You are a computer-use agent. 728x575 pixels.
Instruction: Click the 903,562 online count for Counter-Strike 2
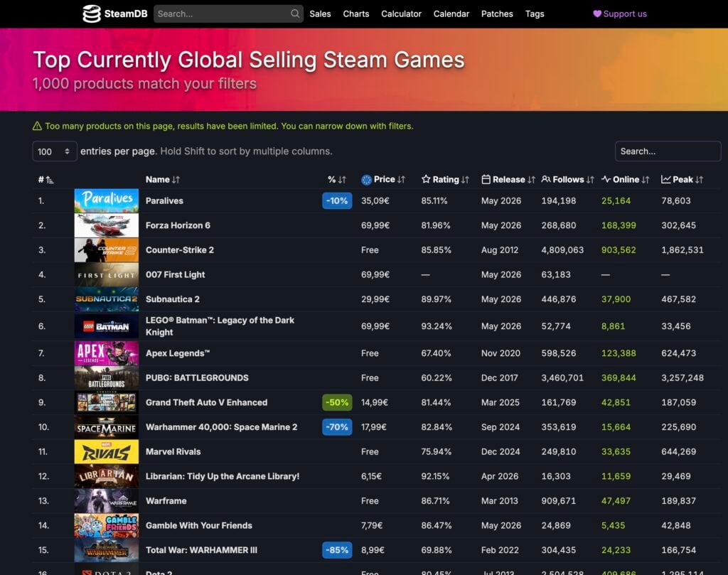click(x=619, y=250)
